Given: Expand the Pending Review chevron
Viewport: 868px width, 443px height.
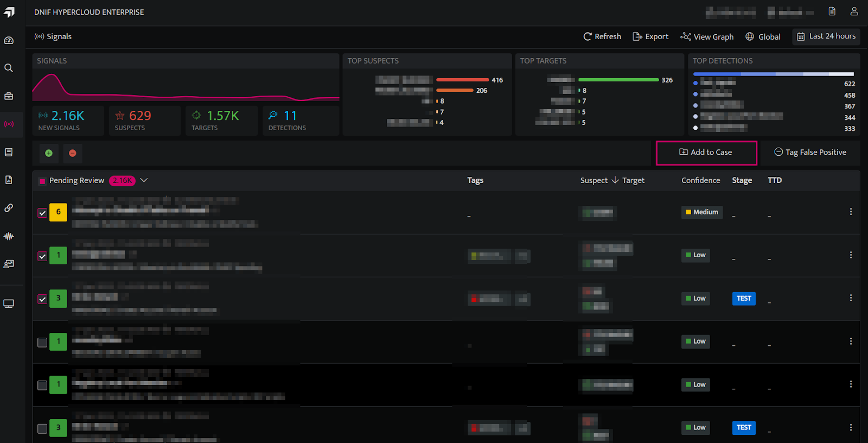Looking at the screenshot, I should [x=144, y=180].
